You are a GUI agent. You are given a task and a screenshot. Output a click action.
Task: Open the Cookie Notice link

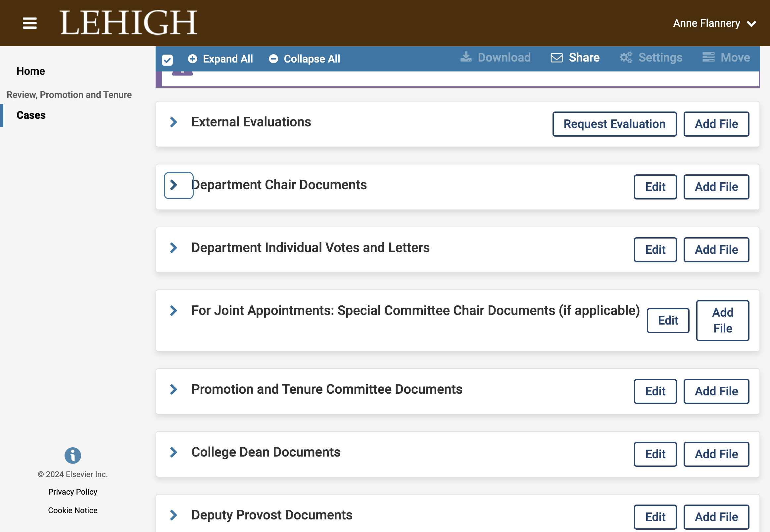point(73,511)
